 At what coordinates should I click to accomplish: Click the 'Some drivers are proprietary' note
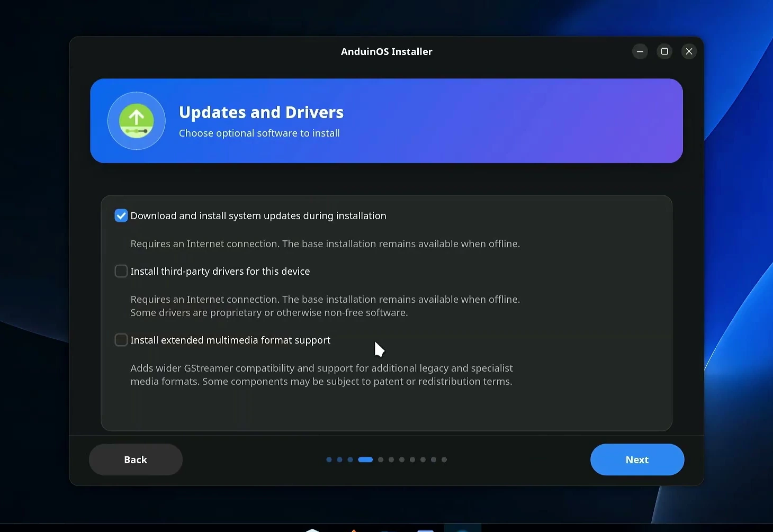point(269,313)
